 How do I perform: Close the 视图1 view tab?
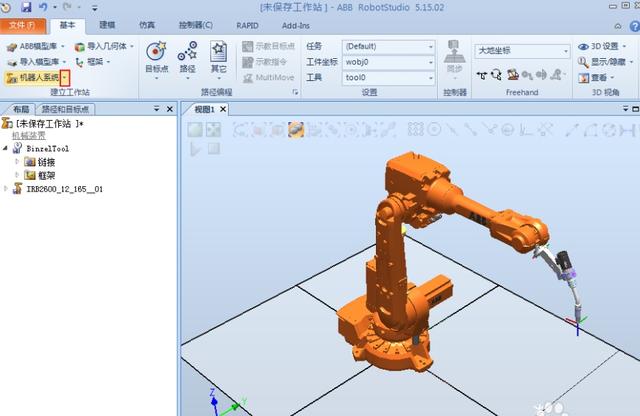coord(223,109)
